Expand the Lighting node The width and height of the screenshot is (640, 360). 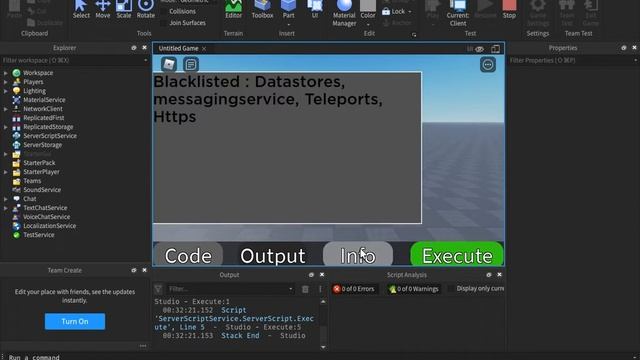pos(6,91)
